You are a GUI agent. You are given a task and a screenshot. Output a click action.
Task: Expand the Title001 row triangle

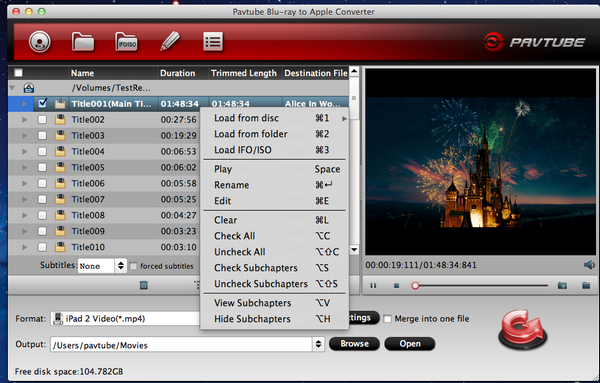[x=25, y=104]
